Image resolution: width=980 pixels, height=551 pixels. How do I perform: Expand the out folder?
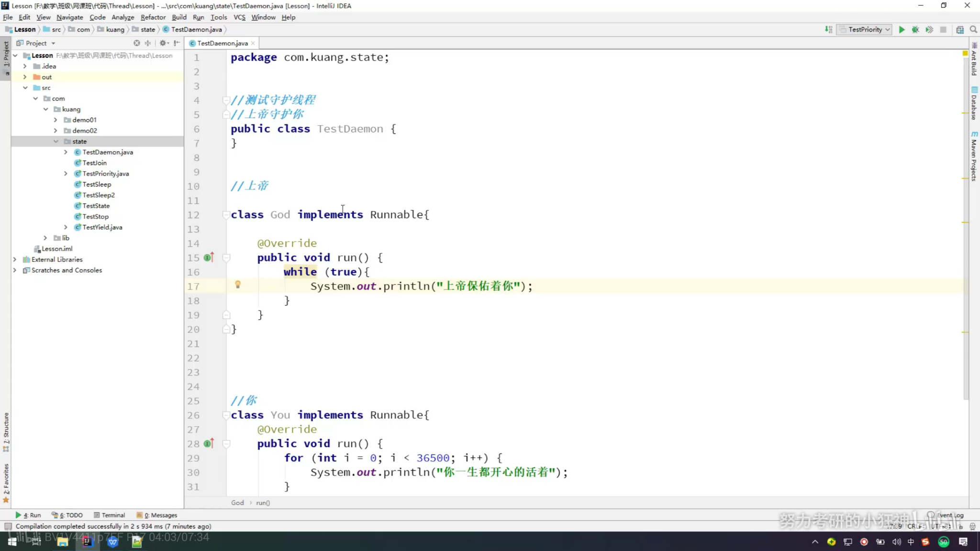(x=25, y=77)
